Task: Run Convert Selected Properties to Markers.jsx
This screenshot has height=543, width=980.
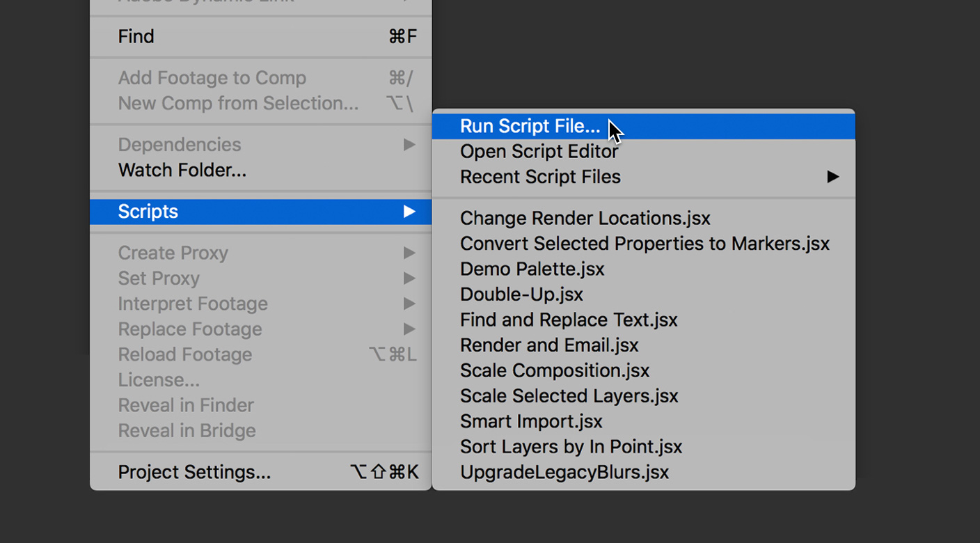Action: coord(645,244)
